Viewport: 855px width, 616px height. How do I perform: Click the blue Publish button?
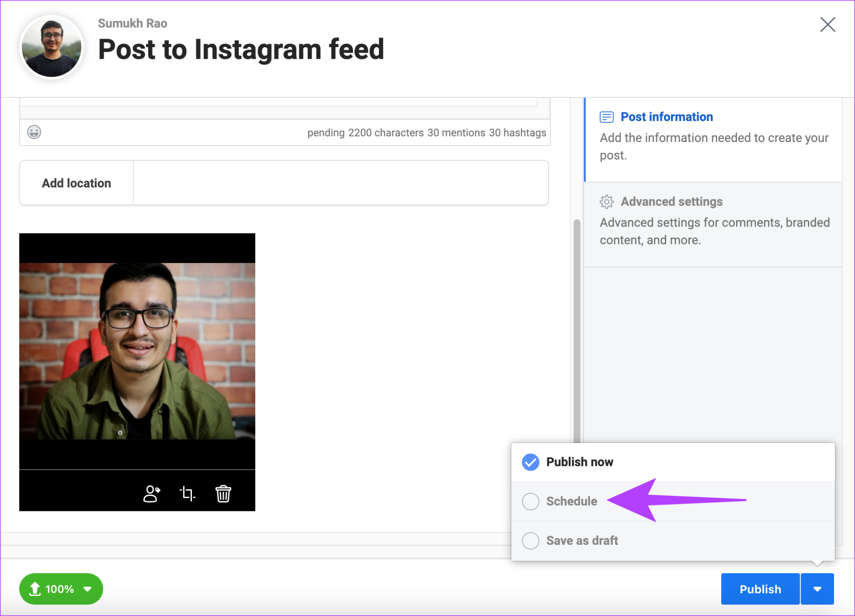tap(760, 589)
